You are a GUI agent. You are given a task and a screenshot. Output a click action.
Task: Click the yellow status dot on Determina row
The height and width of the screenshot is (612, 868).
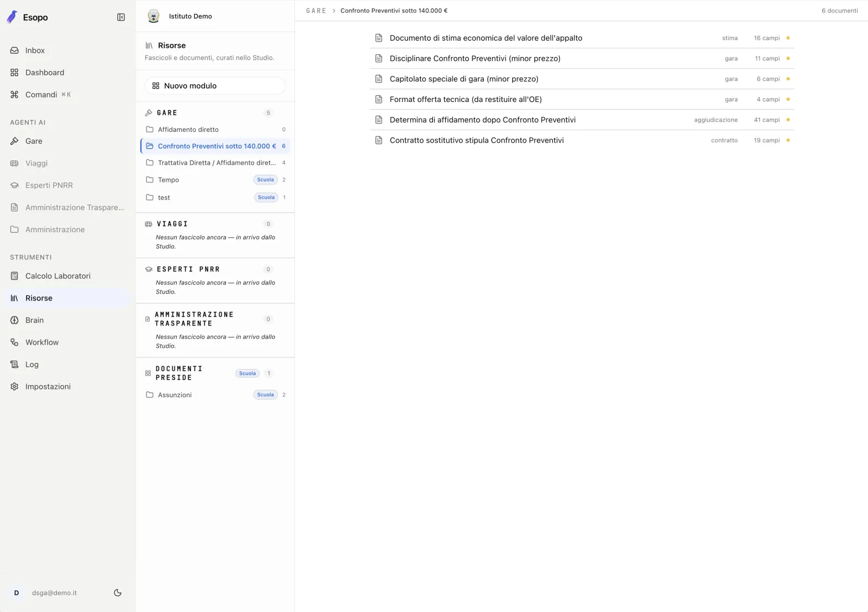788,120
